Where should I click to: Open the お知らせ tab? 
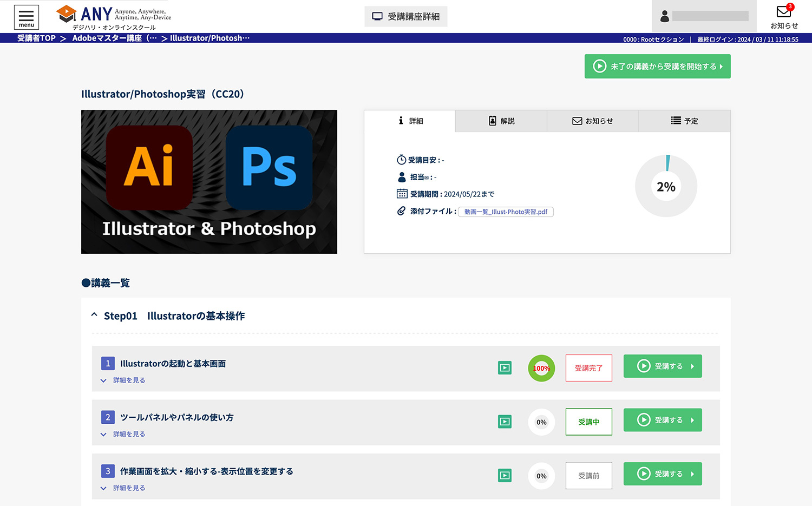(593, 121)
